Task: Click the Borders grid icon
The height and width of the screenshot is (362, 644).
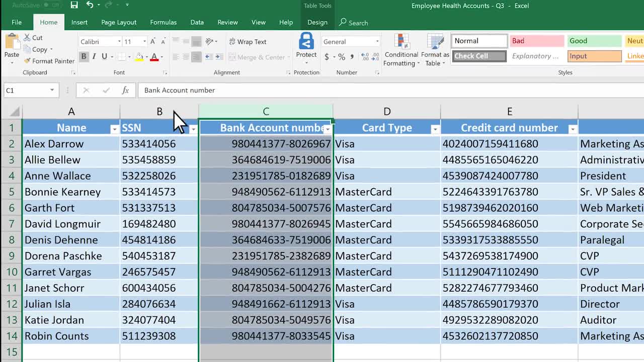Action: point(121,57)
